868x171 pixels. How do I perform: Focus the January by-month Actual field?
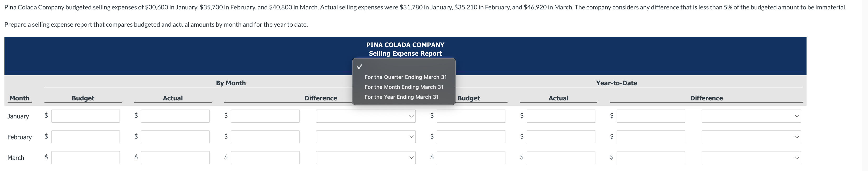(x=175, y=116)
